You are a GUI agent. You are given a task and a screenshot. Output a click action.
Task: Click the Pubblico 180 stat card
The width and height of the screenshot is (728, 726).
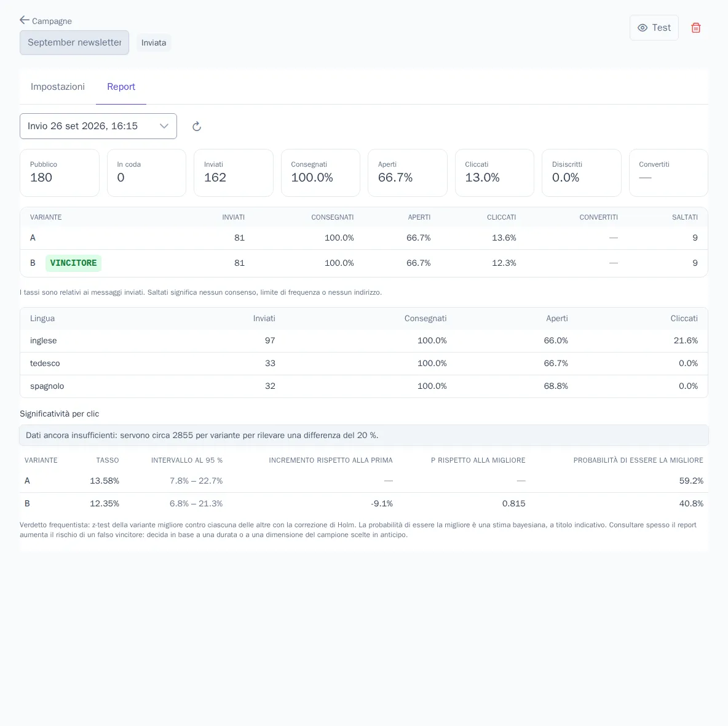click(x=60, y=173)
